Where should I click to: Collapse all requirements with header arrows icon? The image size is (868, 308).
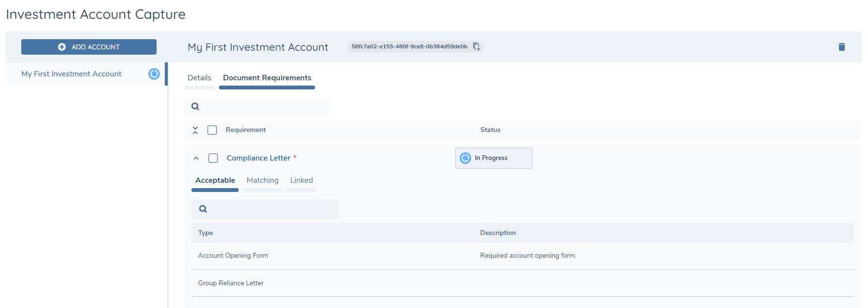195,130
